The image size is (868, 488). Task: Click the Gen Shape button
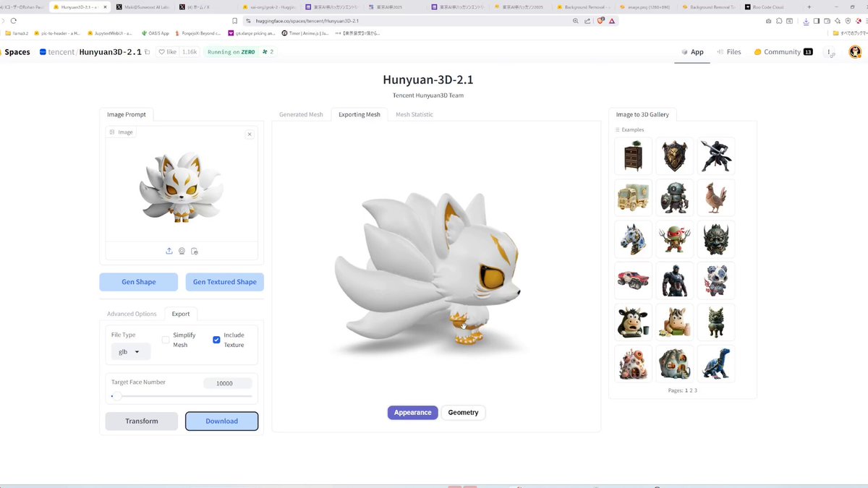[x=139, y=282]
